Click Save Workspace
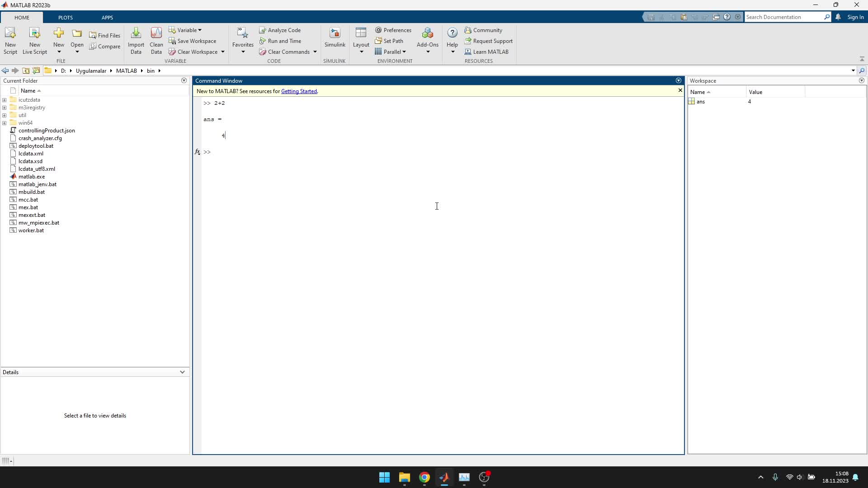 pos(193,41)
